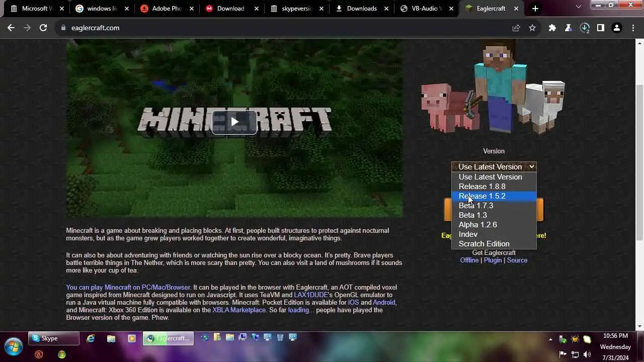This screenshot has height=362, width=644.
Task: Choose Alpha 1.2.6 version
Action: (494, 225)
